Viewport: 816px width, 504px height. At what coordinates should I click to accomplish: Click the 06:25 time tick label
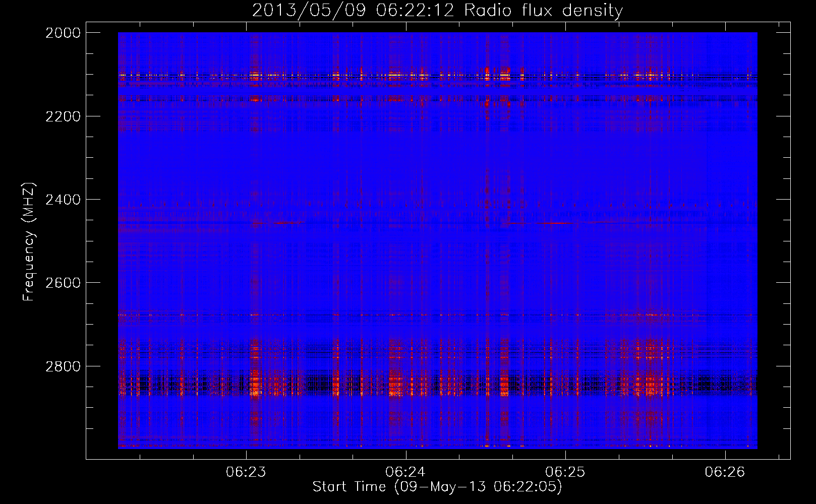(x=565, y=472)
